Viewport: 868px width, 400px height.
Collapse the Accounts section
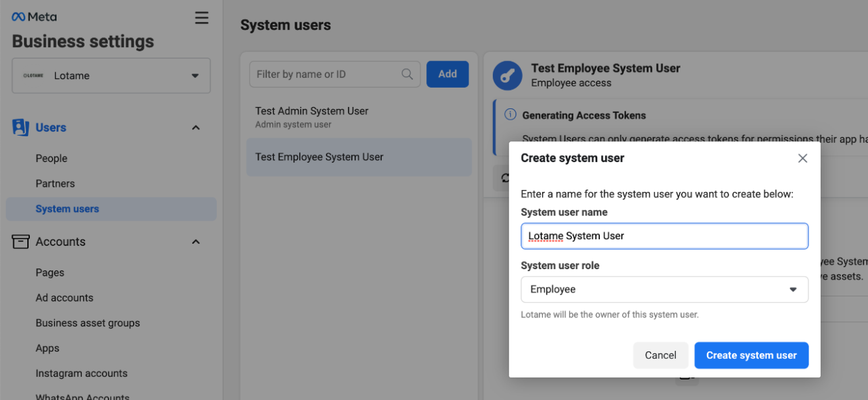pos(196,242)
